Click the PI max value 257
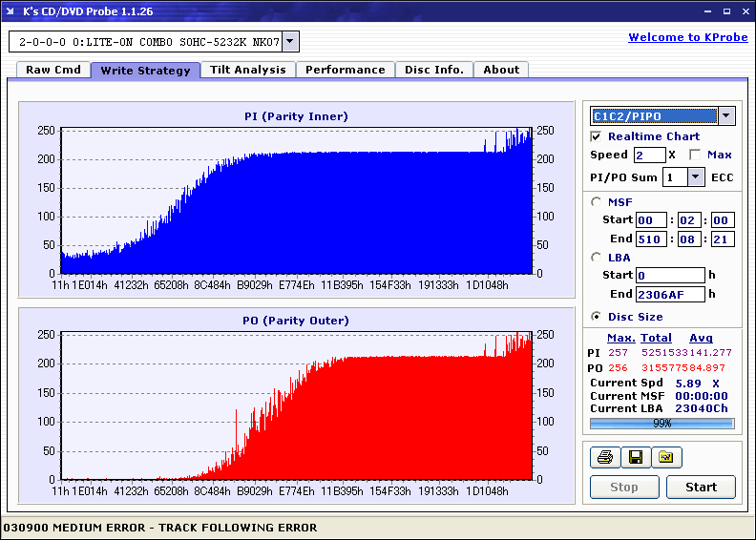The width and height of the screenshot is (756, 540). (618, 353)
